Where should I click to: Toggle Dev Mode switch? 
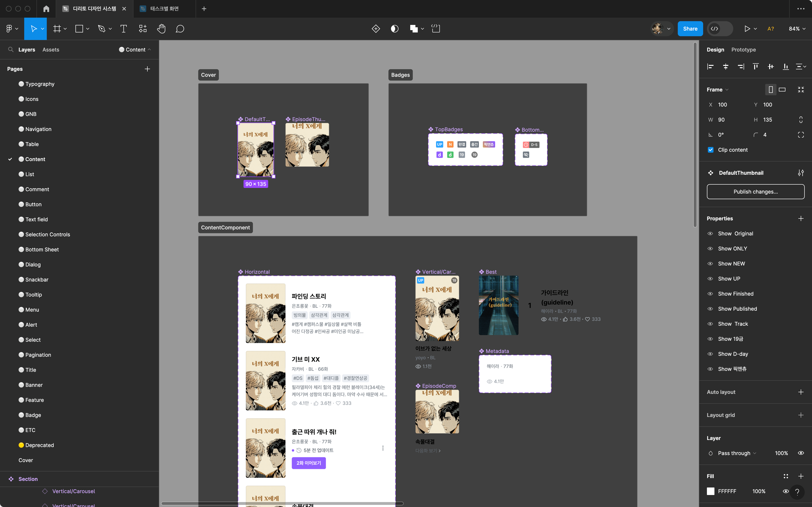point(720,29)
